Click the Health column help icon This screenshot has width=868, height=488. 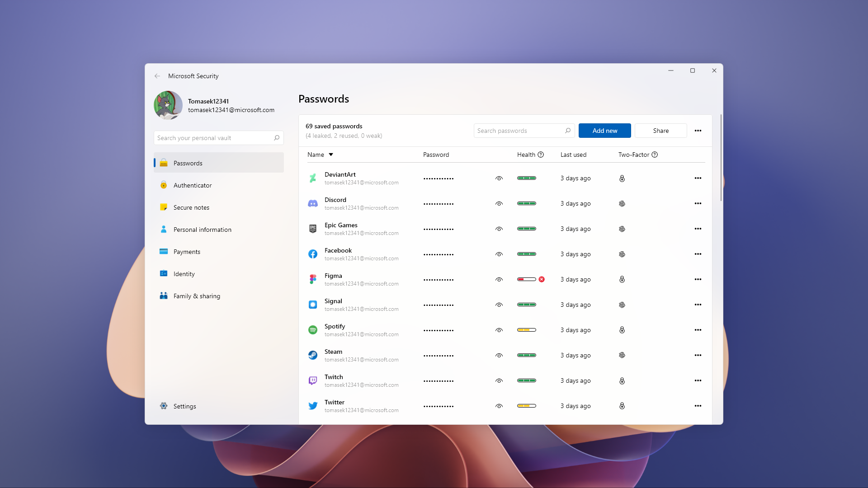point(541,155)
